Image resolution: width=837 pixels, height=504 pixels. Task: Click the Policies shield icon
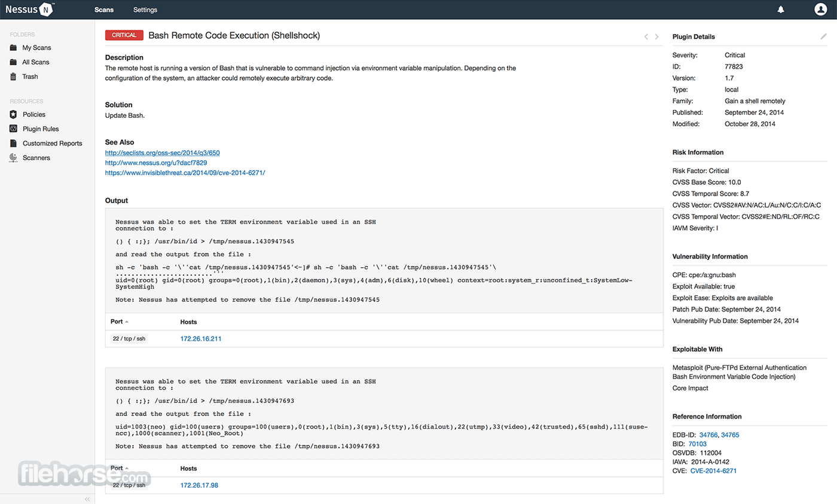coord(13,114)
